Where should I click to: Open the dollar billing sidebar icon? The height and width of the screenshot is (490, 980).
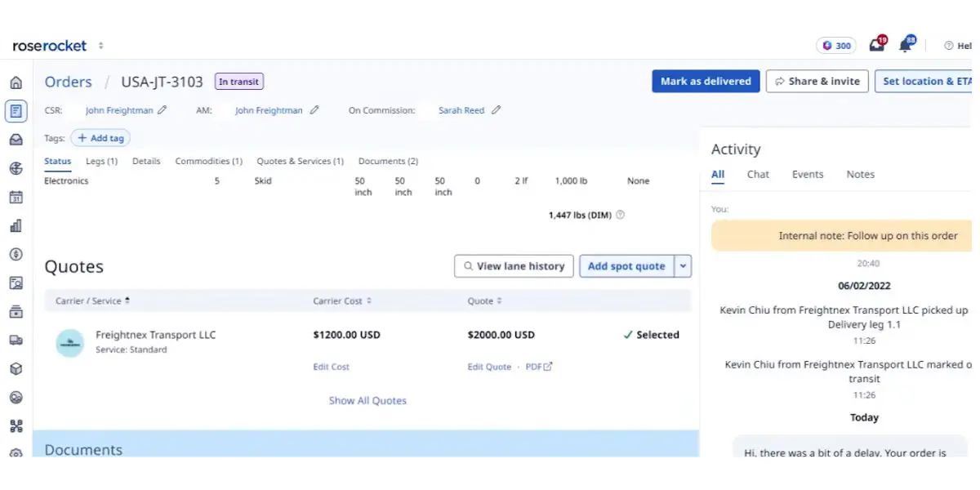coord(16,254)
